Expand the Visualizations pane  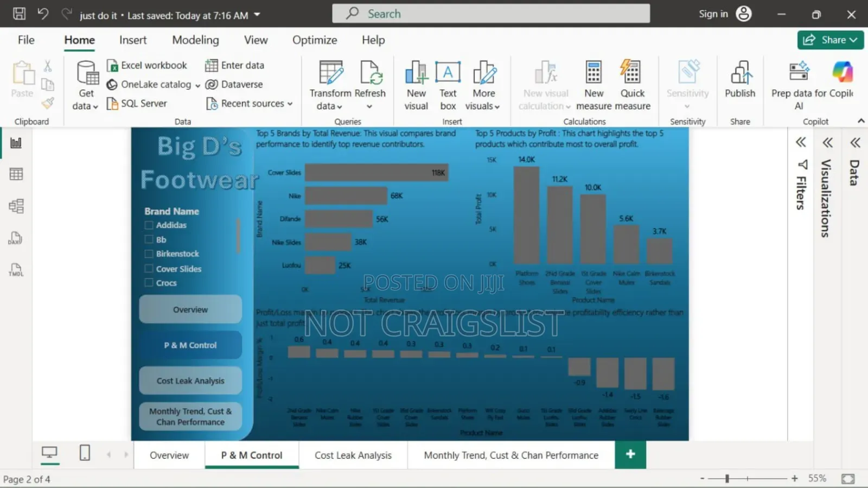[827, 143]
